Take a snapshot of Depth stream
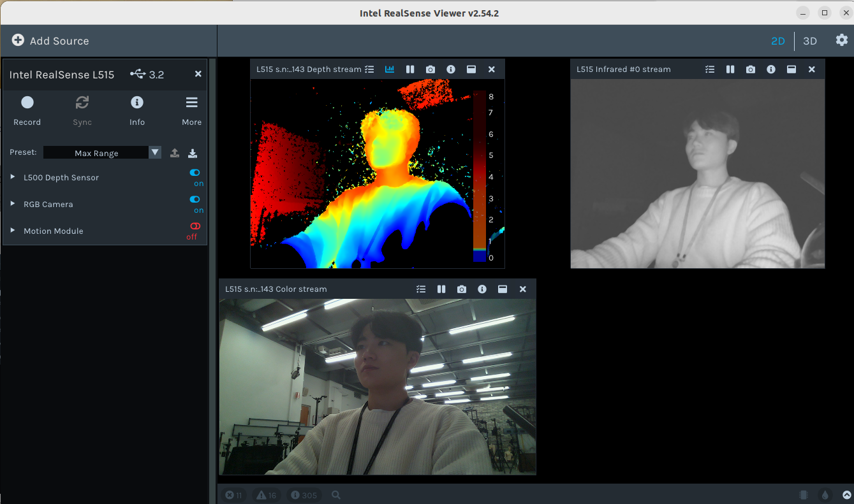This screenshot has height=504, width=854. (x=431, y=69)
